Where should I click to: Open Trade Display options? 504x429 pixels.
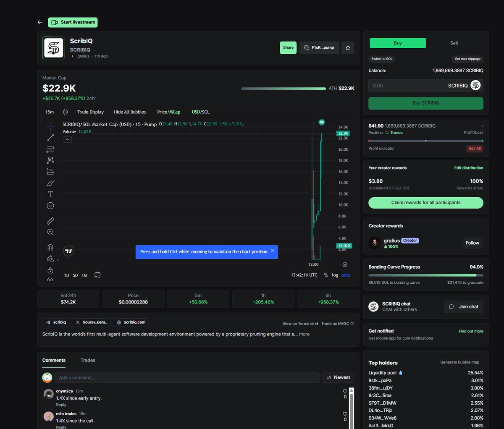[90, 112]
